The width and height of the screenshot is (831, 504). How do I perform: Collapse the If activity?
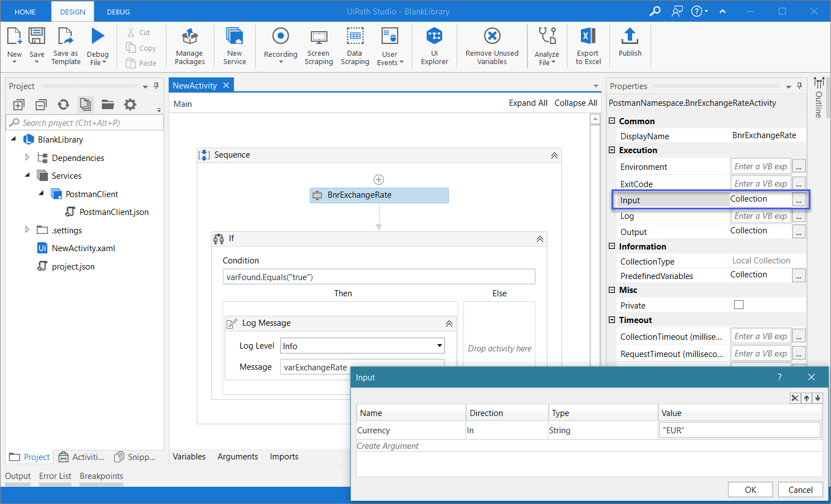pos(539,239)
